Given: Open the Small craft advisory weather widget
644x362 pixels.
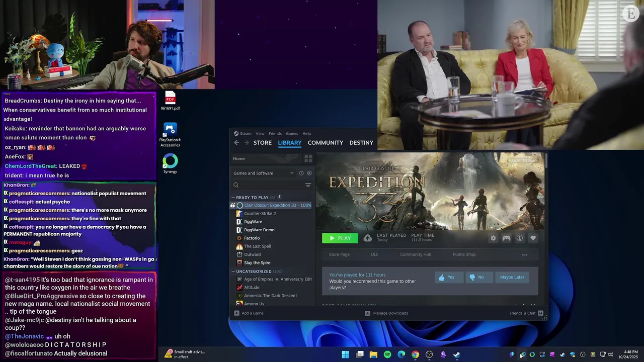Looking at the screenshot, I should point(185,354).
